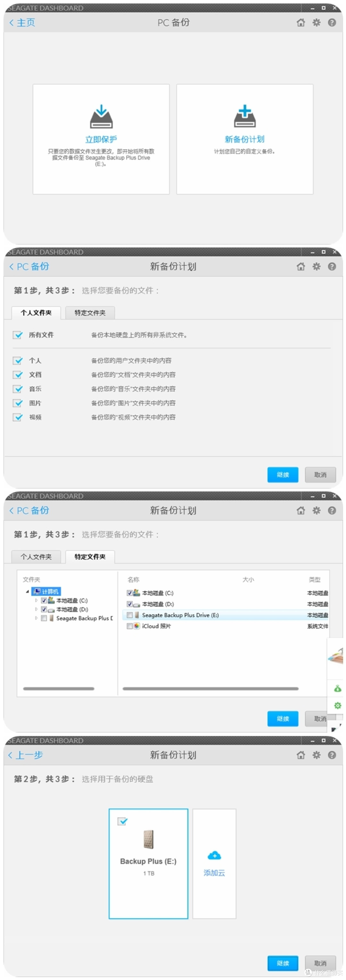346x980 pixels.
Task: Click home icon in PC 备份 window header
Action: point(301,22)
